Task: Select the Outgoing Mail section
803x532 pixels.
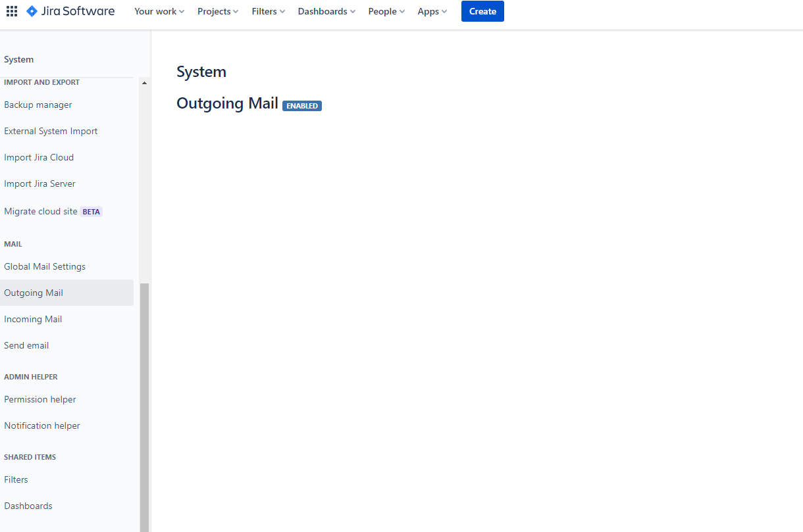Action: point(33,293)
